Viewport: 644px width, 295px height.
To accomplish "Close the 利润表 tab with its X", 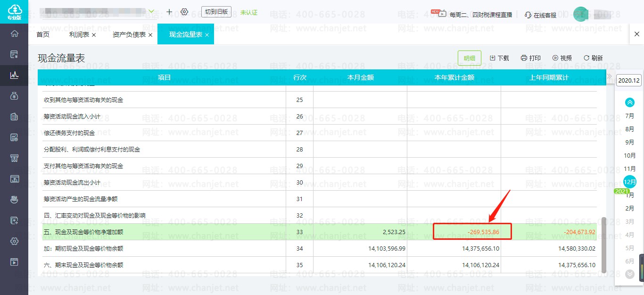I will [x=94, y=35].
